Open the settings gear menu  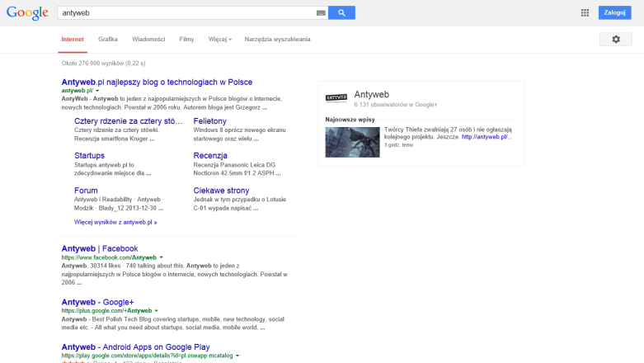[x=615, y=39]
